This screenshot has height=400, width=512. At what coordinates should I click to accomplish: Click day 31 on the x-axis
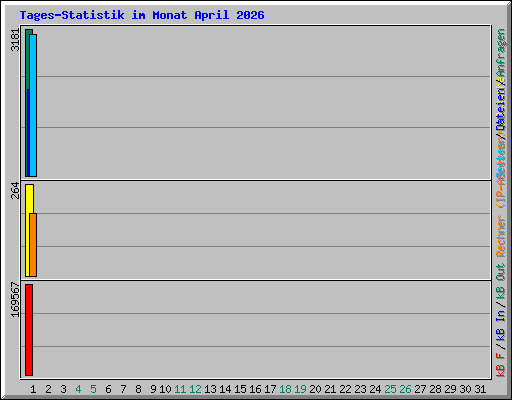[x=480, y=389]
